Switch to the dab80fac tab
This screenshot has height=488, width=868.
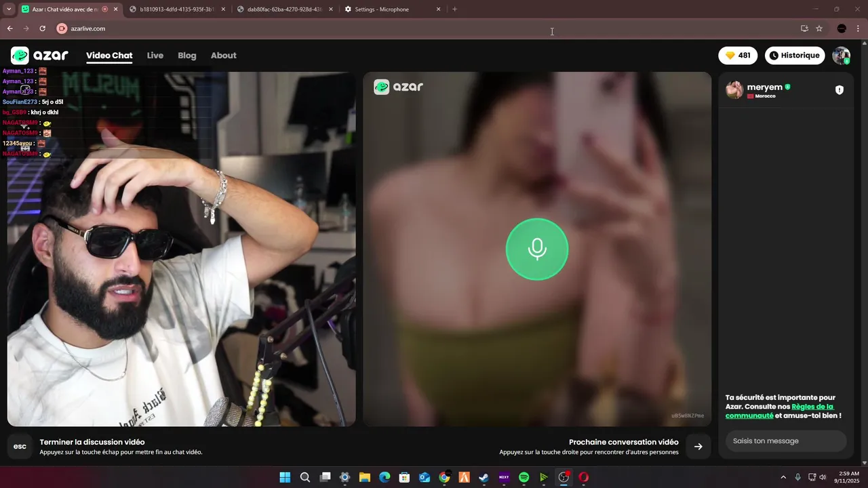click(285, 9)
